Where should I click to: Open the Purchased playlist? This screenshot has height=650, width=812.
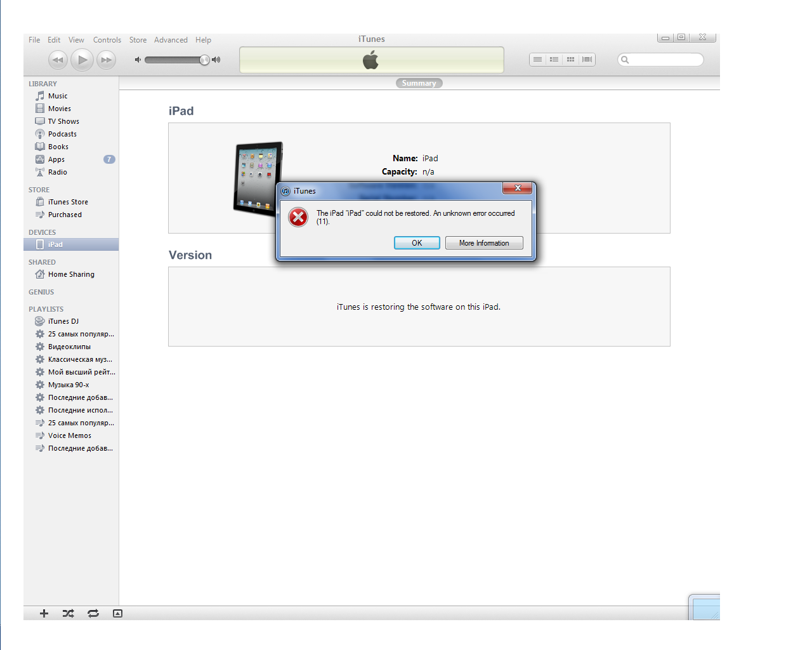tap(65, 215)
